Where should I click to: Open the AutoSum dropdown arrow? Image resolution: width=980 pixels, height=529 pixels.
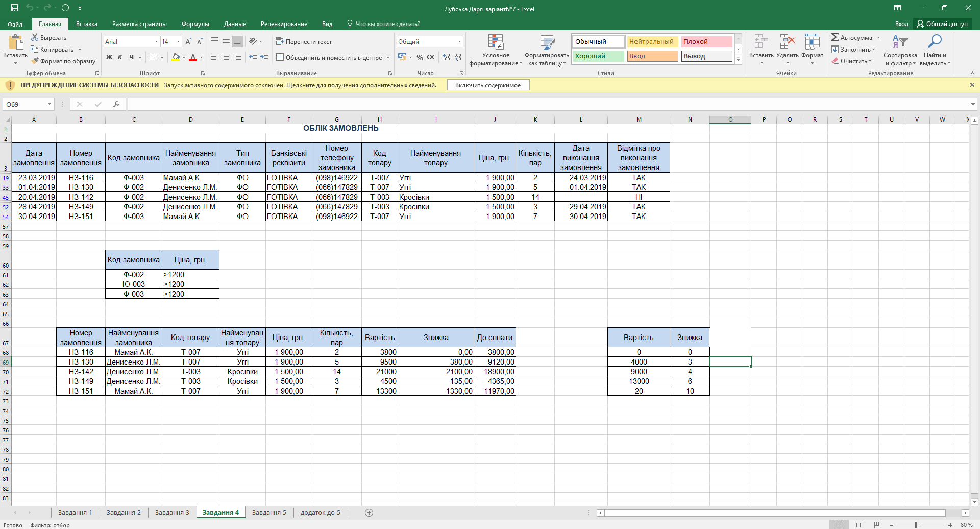click(x=878, y=37)
